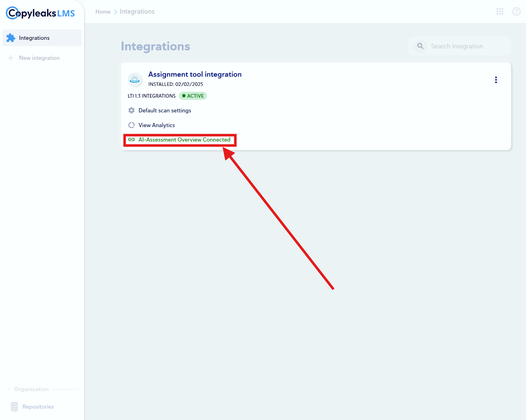The height and width of the screenshot is (420, 526).
Task: Go to Home breadcrumb
Action: click(x=103, y=12)
